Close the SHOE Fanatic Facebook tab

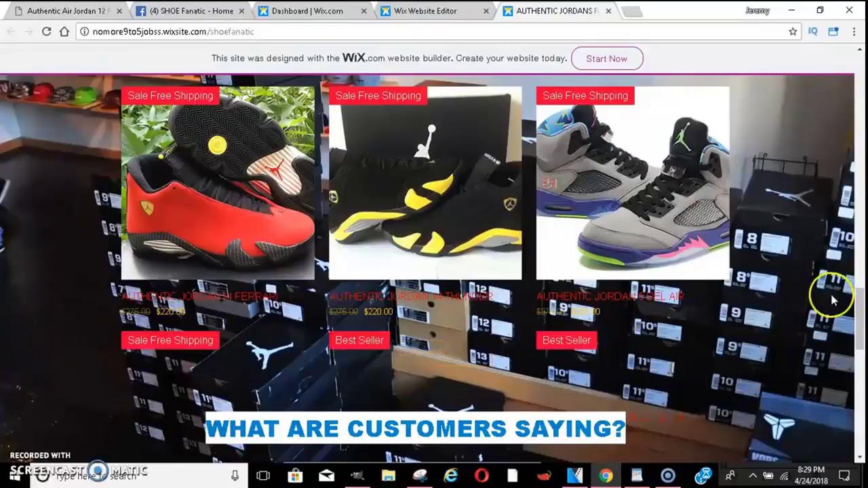242,11
